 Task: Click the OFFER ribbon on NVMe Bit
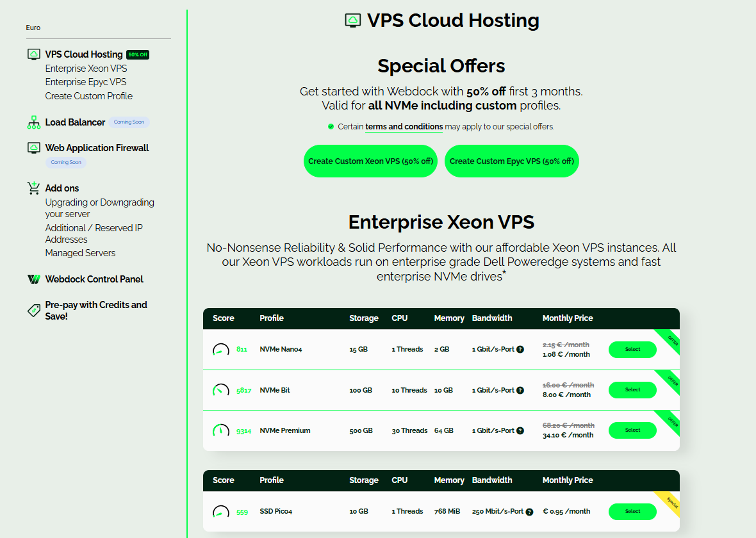670,379
